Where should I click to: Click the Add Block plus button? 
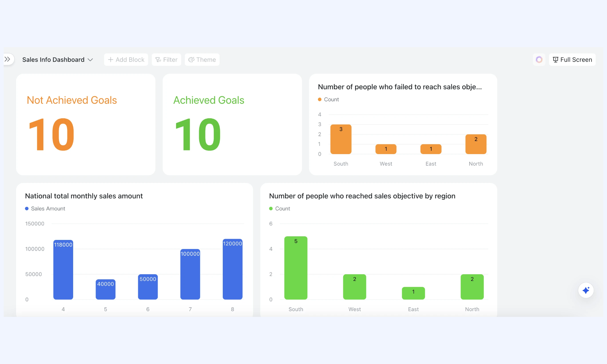[x=126, y=60]
